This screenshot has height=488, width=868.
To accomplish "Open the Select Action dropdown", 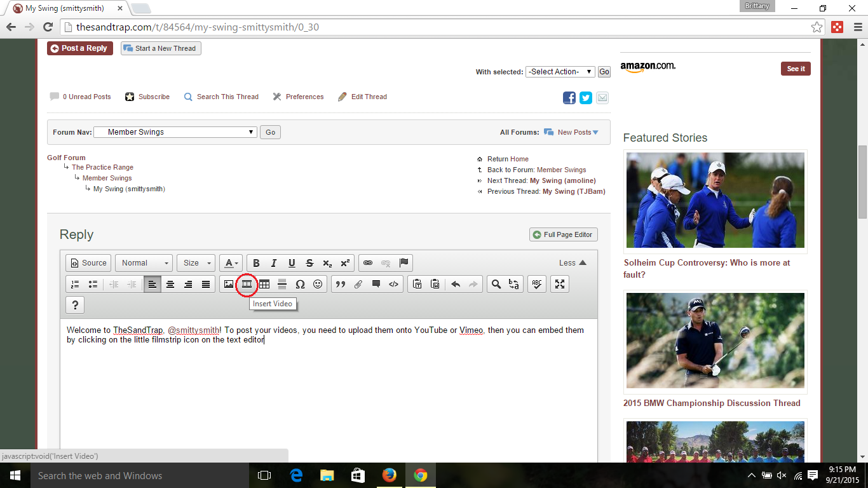I will pyautogui.click(x=560, y=72).
